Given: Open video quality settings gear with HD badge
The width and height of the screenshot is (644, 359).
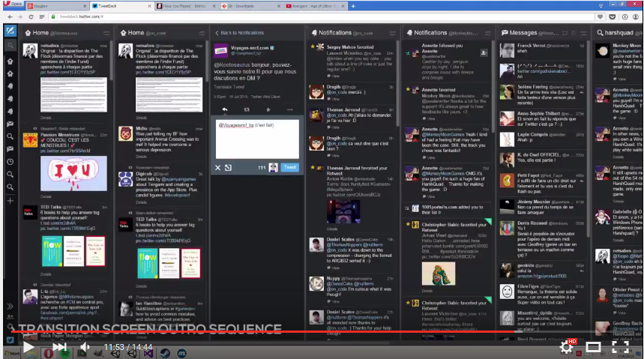Looking at the screenshot, I should tap(568, 347).
